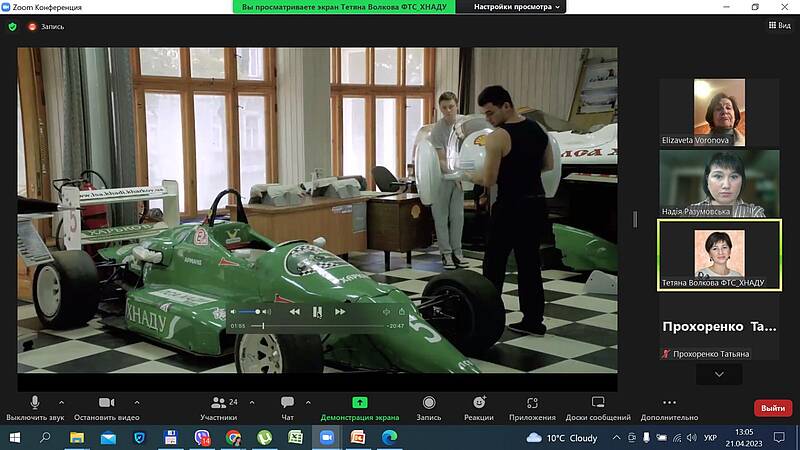
Task: Adjust the video player volume slider
Action: (249, 312)
